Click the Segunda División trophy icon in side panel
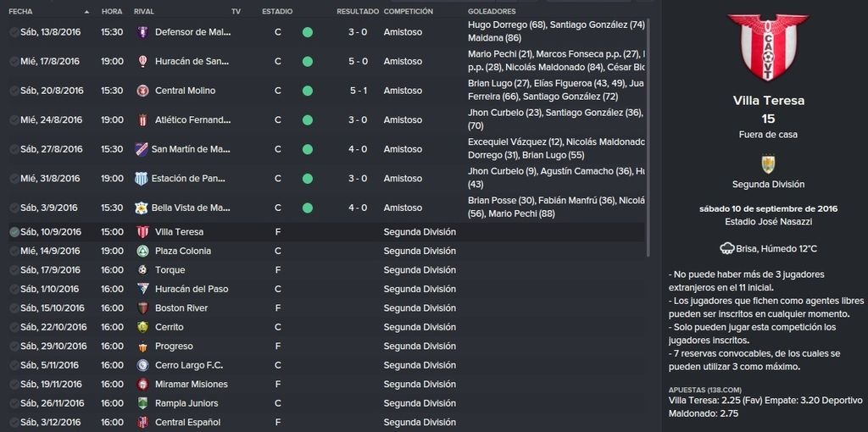868x432 pixels. (x=768, y=164)
